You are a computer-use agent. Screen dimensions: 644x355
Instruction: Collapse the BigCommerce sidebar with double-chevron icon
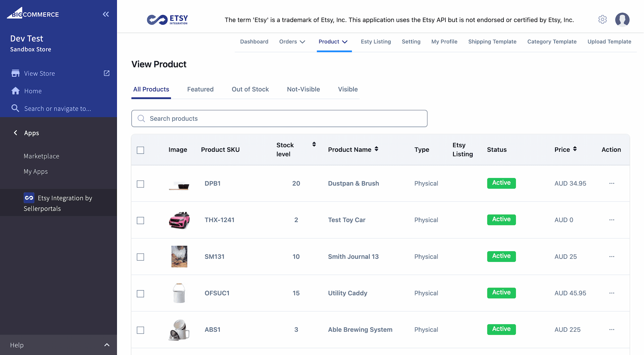point(106,14)
